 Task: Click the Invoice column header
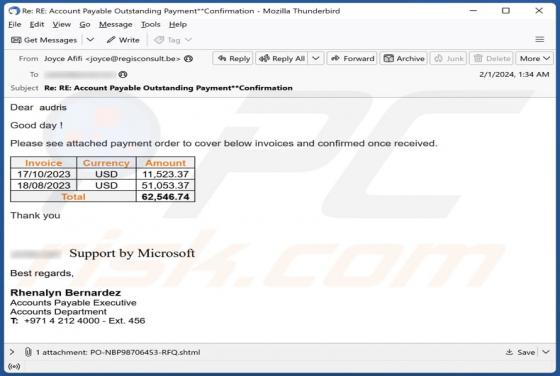(44, 163)
